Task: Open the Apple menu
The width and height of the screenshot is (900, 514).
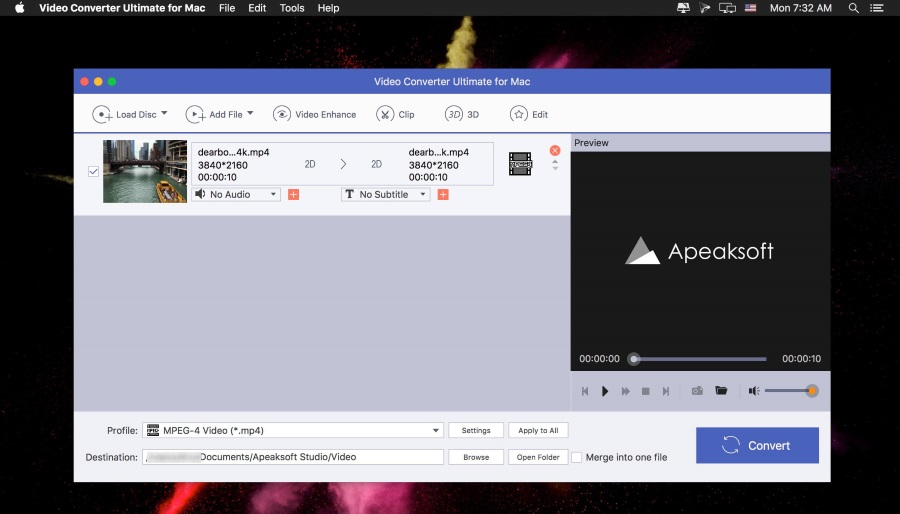Action: (x=20, y=8)
